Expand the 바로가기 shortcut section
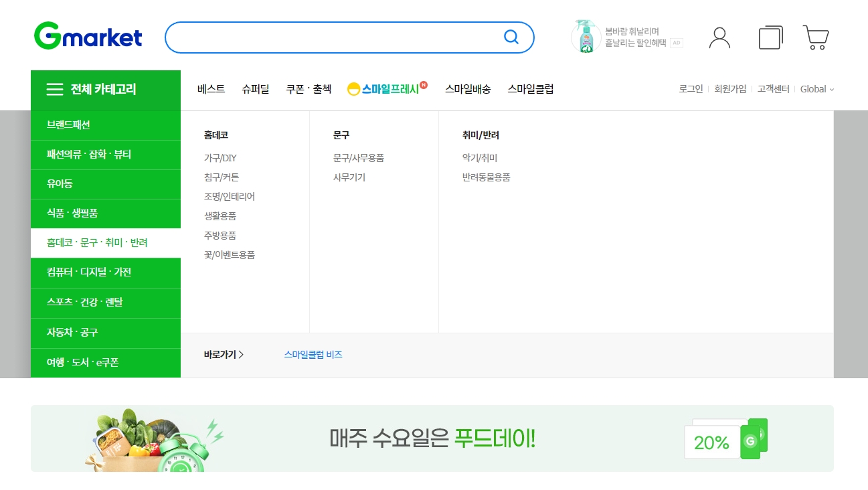This screenshot has height=490, width=868. 224,355
